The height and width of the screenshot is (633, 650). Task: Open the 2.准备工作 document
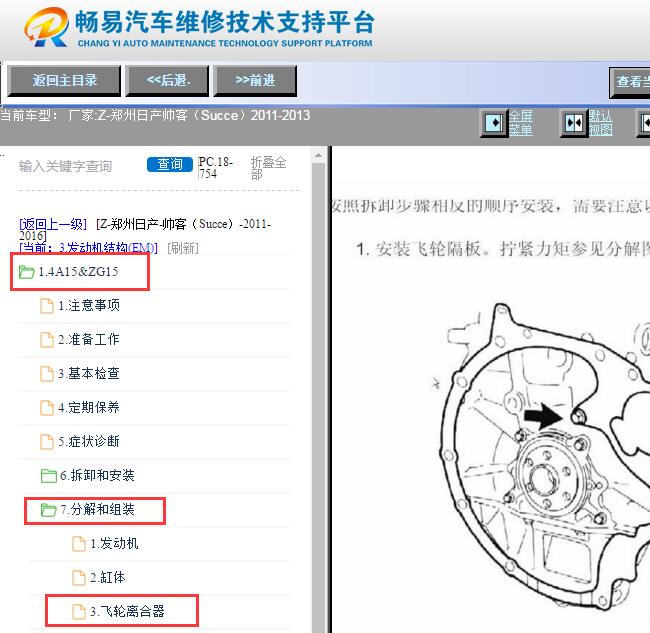click(x=89, y=340)
